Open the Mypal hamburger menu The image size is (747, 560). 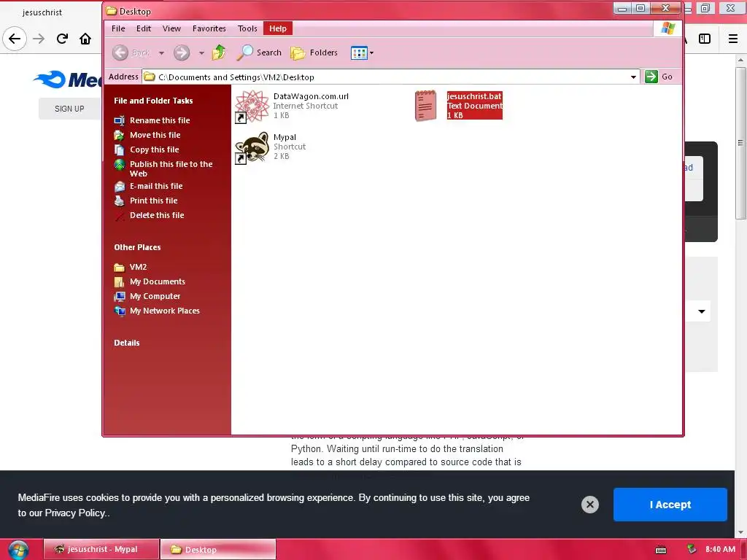pyautogui.click(x=733, y=39)
